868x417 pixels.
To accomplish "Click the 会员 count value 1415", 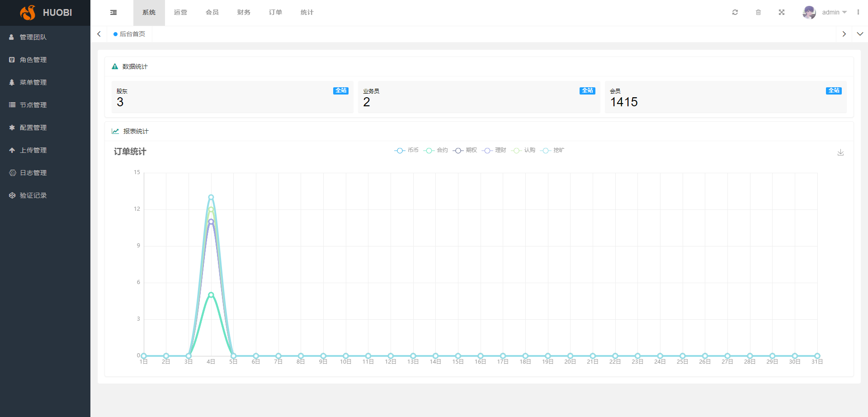I will (624, 102).
